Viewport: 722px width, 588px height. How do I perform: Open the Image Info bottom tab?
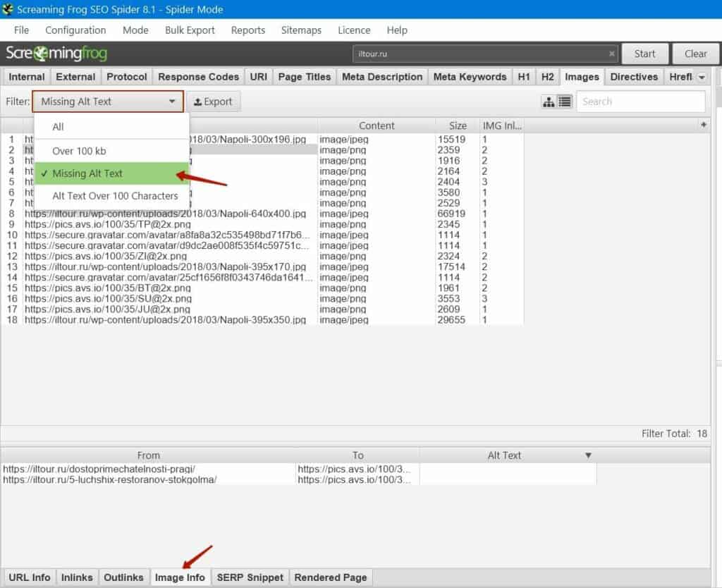coord(180,577)
